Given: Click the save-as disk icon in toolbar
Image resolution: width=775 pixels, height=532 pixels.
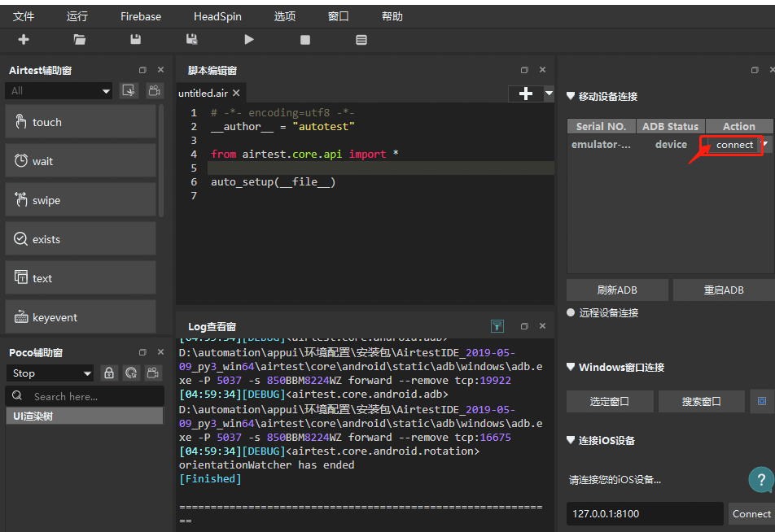Looking at the screenshot, I should pos(192,39).
